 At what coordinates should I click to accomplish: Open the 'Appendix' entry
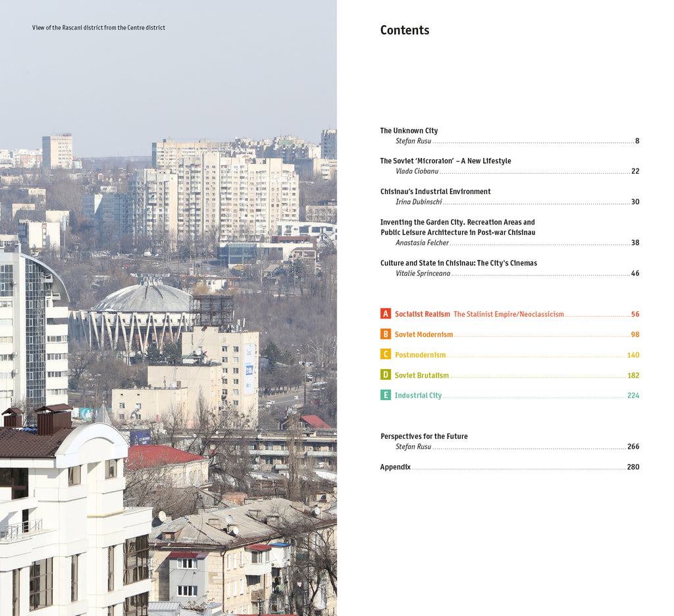[x=394, y=467]
